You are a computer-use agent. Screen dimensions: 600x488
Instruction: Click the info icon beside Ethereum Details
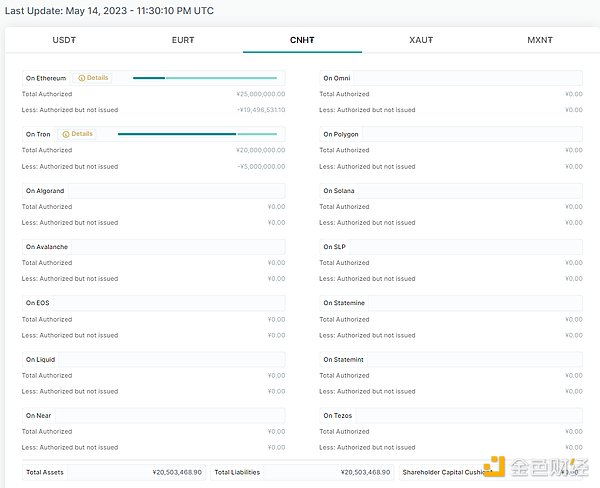tap(81, 78)
